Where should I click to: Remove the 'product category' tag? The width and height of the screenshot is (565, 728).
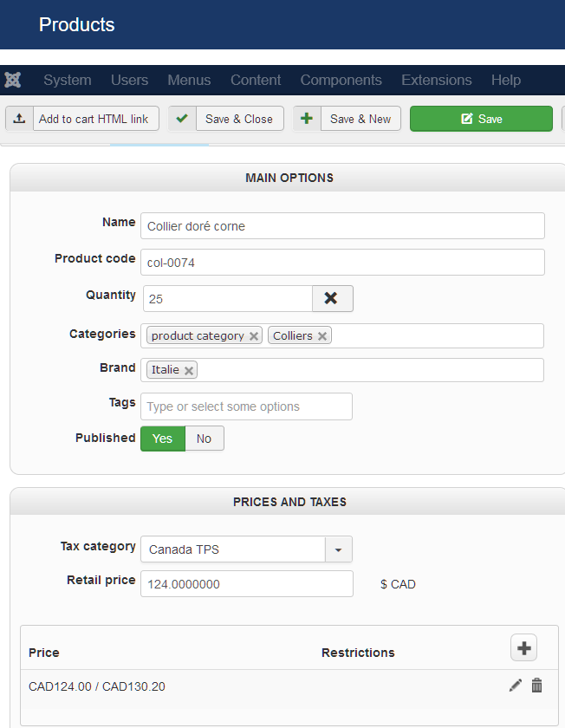tap(254, 336)
